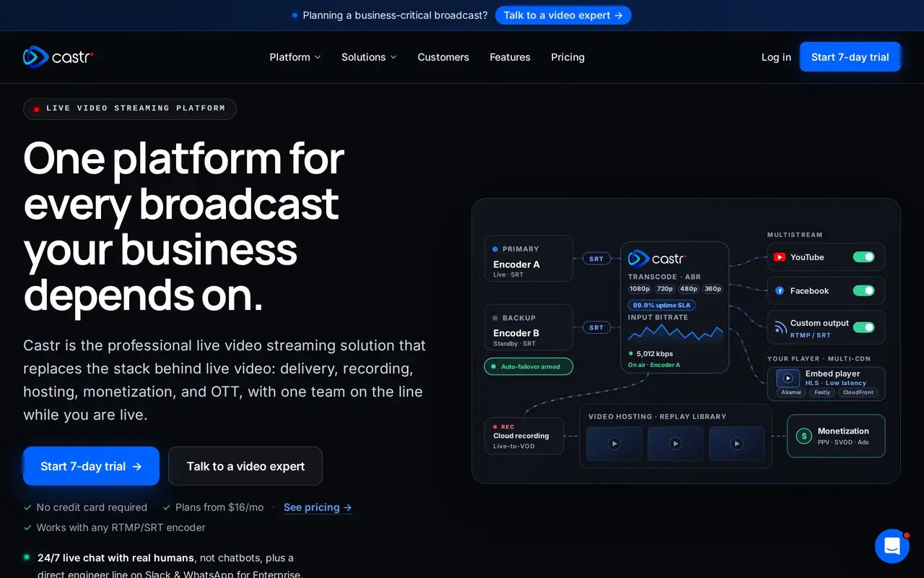Follow the See pricing link
The height and width of the screenshot is (578, 924).
pos(318,507)
